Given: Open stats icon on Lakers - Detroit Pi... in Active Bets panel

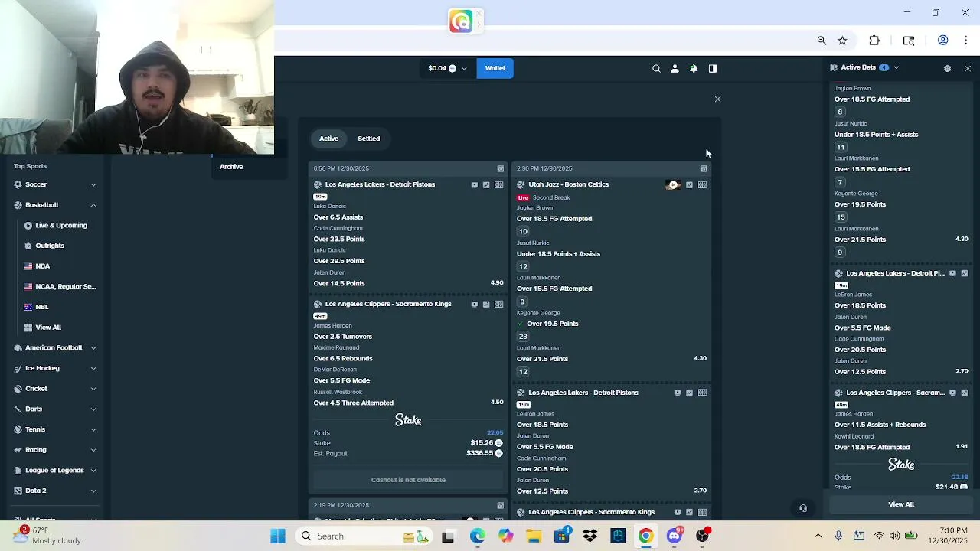Looking at the screenshot, I should coord(964,273).
